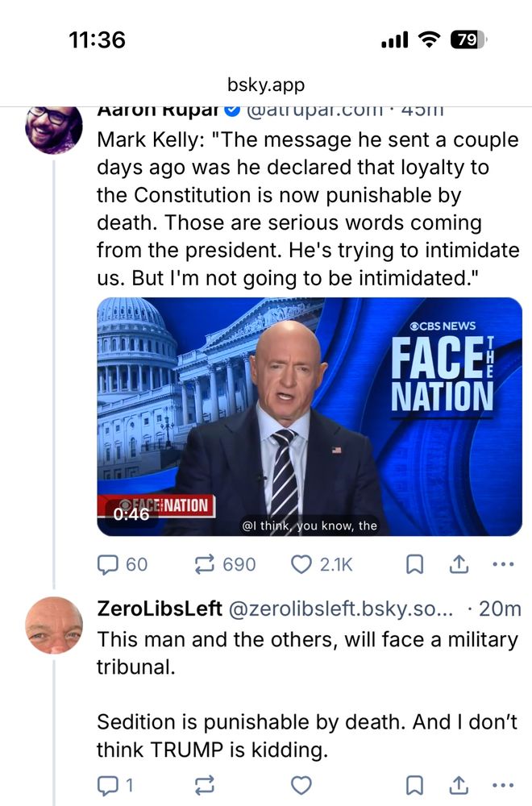The image size is (532, 806).
Task: Play the Face the Nation video
Action: pos(310,417)
